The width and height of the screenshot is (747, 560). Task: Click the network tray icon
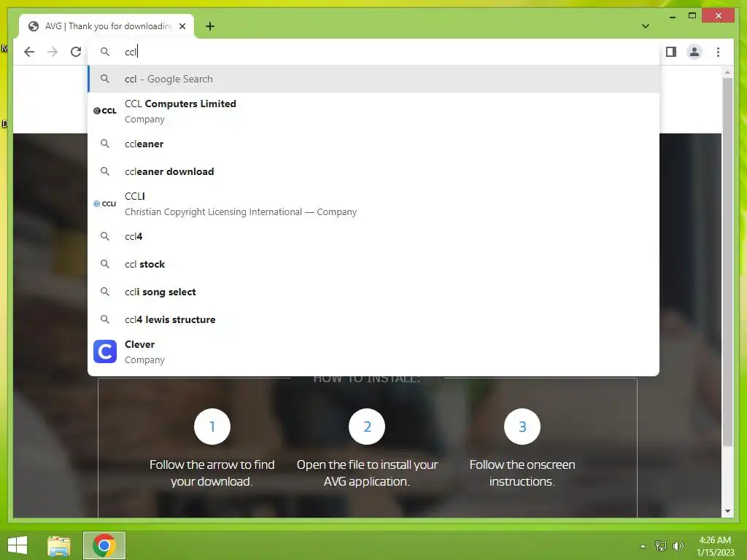(x=661, y=546)
